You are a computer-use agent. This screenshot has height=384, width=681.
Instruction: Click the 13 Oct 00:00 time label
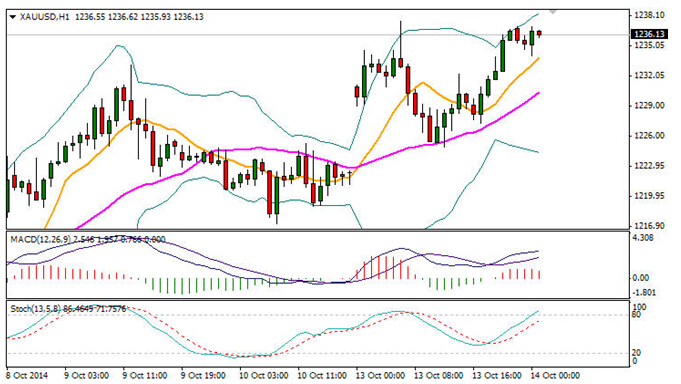point(380,375)
